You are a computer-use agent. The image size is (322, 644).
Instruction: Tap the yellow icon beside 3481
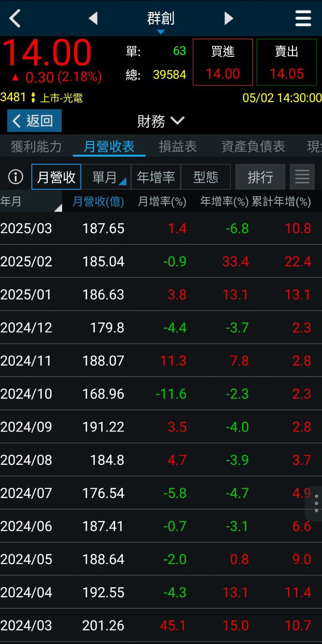33,98
